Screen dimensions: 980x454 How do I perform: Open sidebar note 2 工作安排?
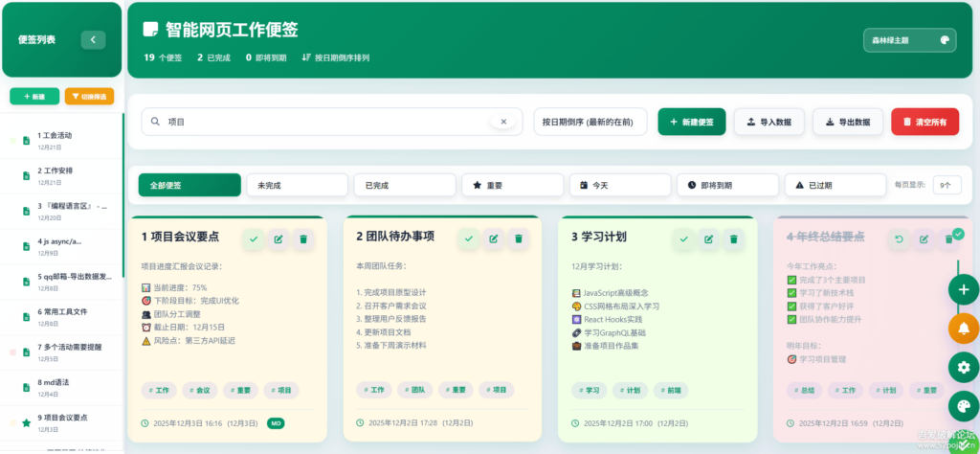(x=61, y=175)
